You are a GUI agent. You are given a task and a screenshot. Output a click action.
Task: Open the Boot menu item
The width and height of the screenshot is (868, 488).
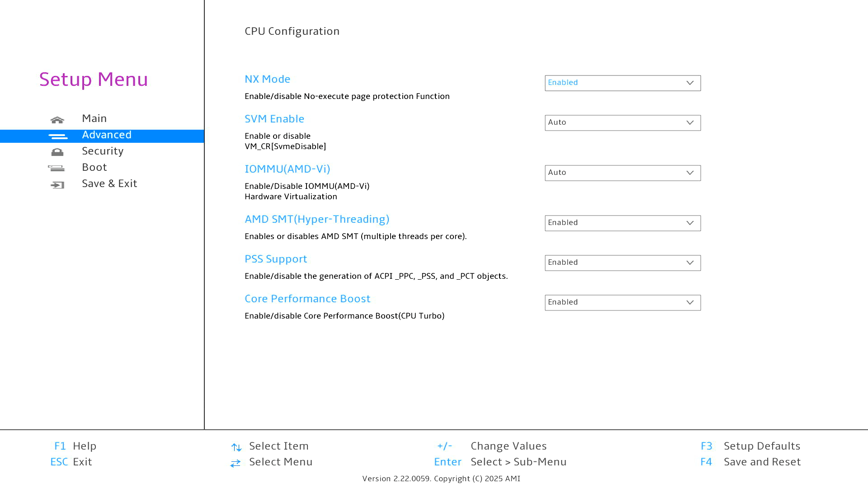(94, 168)
